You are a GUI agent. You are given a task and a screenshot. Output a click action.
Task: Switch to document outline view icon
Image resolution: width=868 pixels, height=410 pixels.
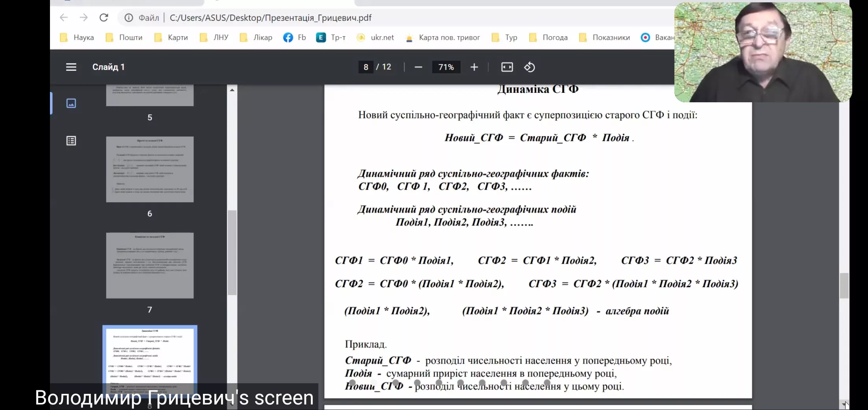71,141
